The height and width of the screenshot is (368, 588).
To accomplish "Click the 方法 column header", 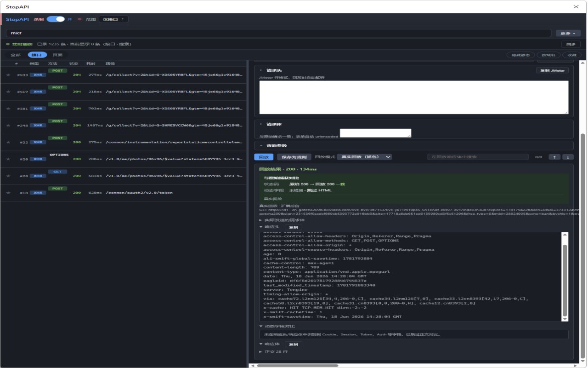I will 53,63.
